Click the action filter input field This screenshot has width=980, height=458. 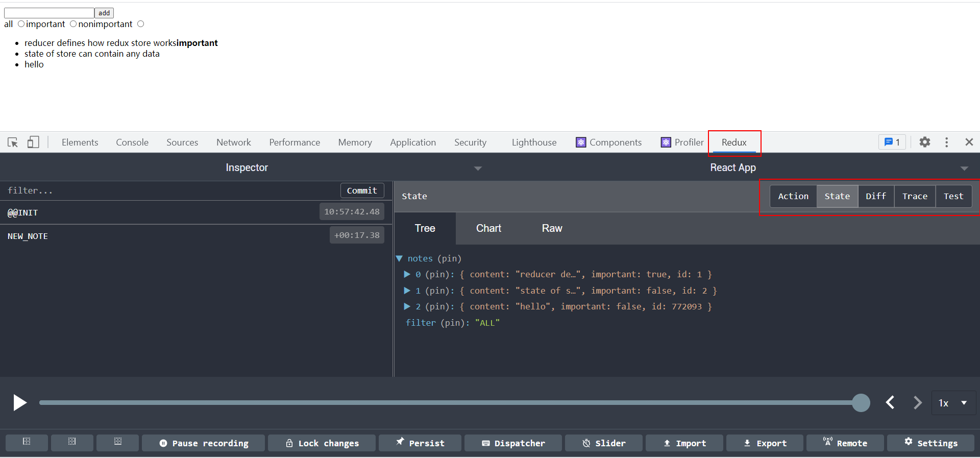point(171,190)
